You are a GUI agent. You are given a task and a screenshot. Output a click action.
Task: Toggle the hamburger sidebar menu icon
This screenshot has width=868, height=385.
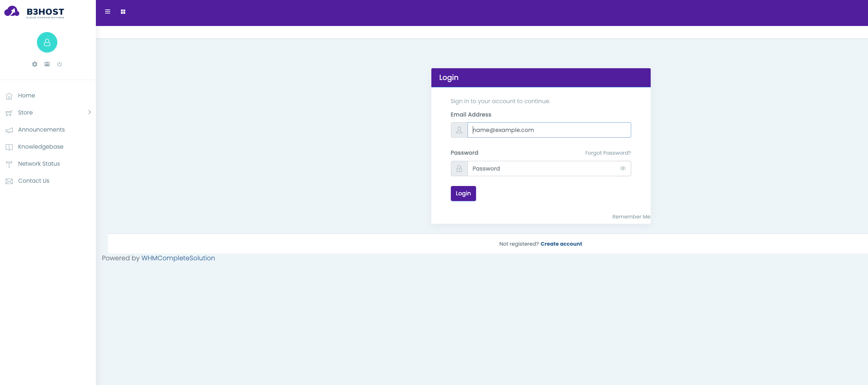click(x=108, y=12)
